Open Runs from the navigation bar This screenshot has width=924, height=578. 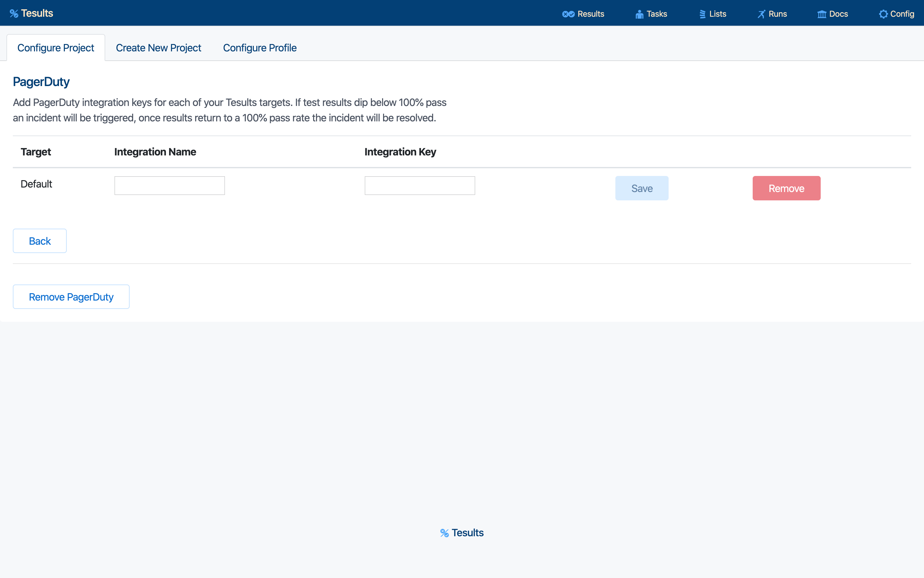[x=772, y=14]
